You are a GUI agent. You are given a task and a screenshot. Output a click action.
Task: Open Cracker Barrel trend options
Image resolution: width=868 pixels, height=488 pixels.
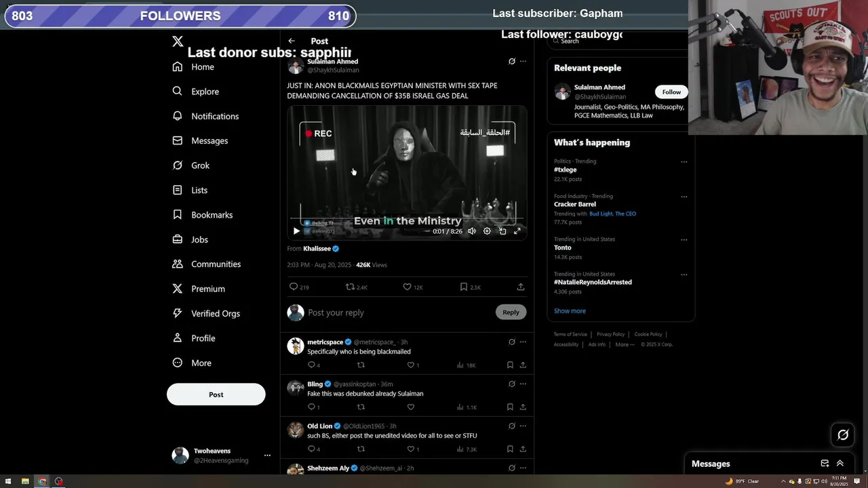tap(684, 197)
